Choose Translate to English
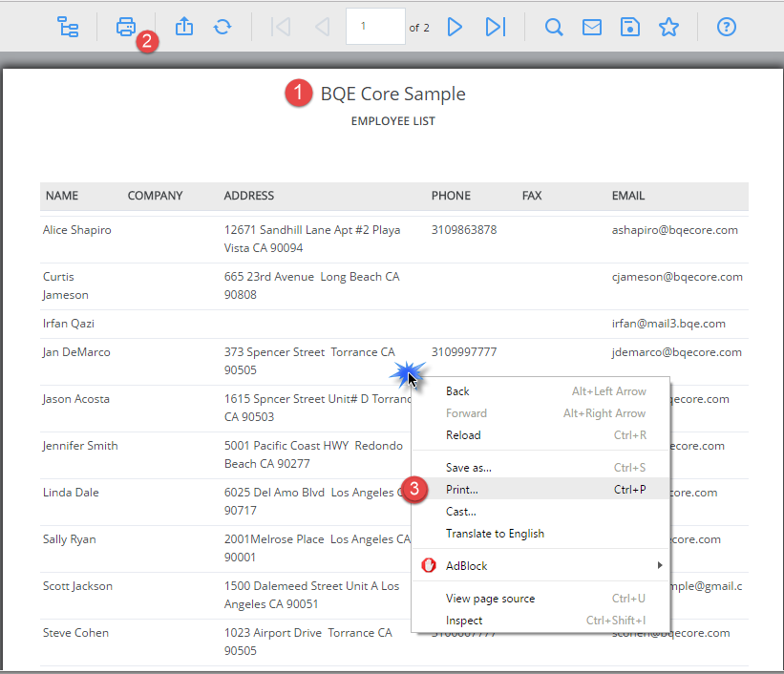The height and width of the screenshot is (674, 784). [540, 534]
